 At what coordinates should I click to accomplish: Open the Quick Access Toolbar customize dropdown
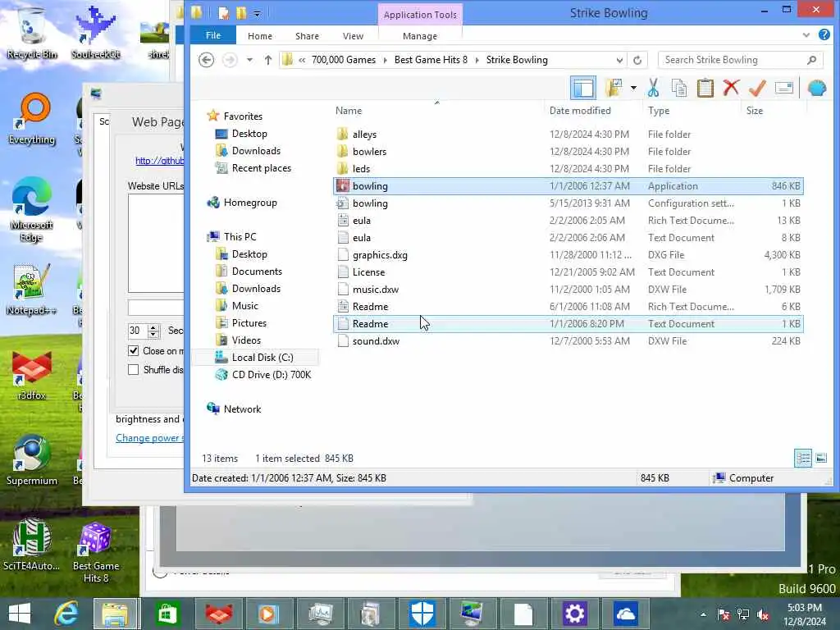(x=258, y=13)
